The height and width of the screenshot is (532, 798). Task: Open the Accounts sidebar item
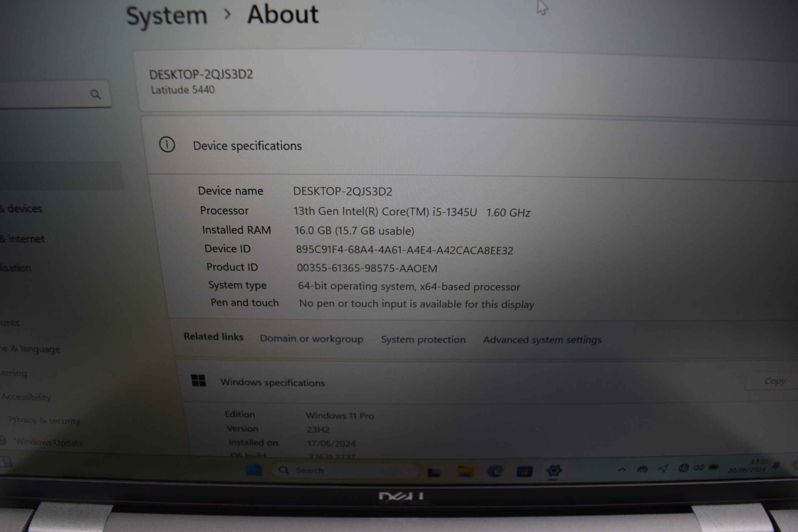coord(9,322)
